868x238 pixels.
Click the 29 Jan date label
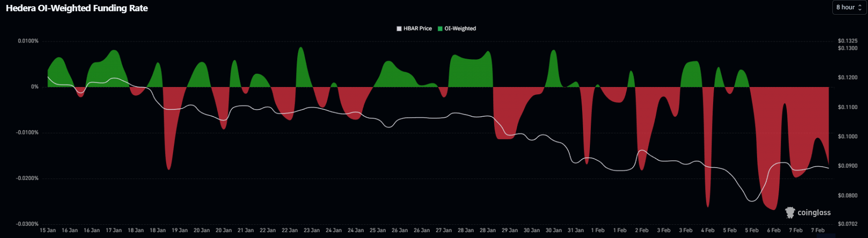(x=509, y=230)
